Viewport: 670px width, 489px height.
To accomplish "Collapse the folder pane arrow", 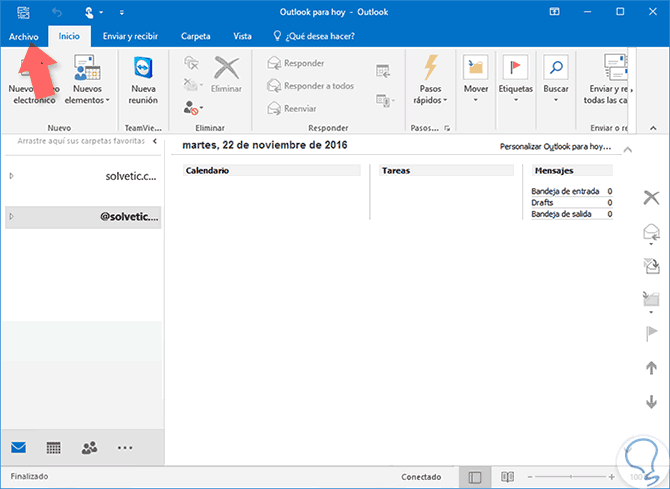I will pos(155,141).
